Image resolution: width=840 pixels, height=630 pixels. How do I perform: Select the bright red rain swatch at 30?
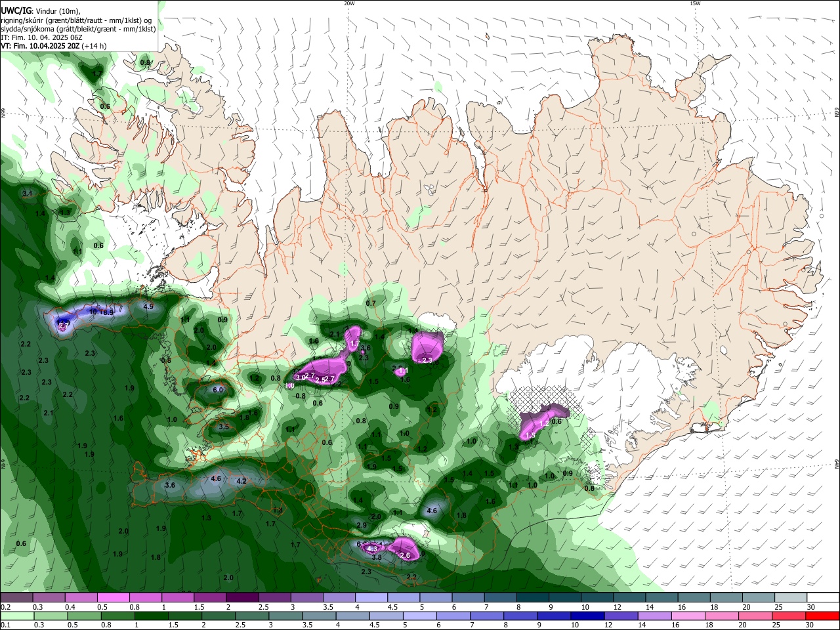pyautogui.click(x=822, y=616)
